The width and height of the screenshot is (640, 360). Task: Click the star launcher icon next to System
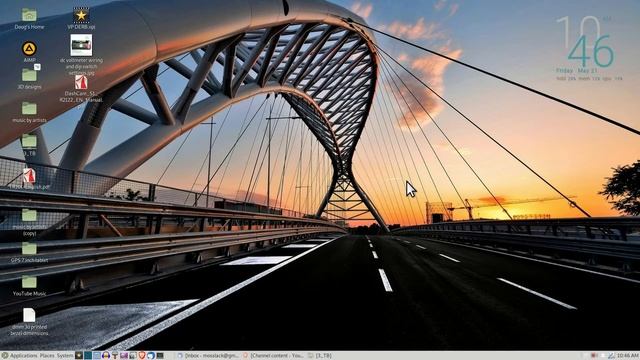pyautogui.click(x=79, y=356)
